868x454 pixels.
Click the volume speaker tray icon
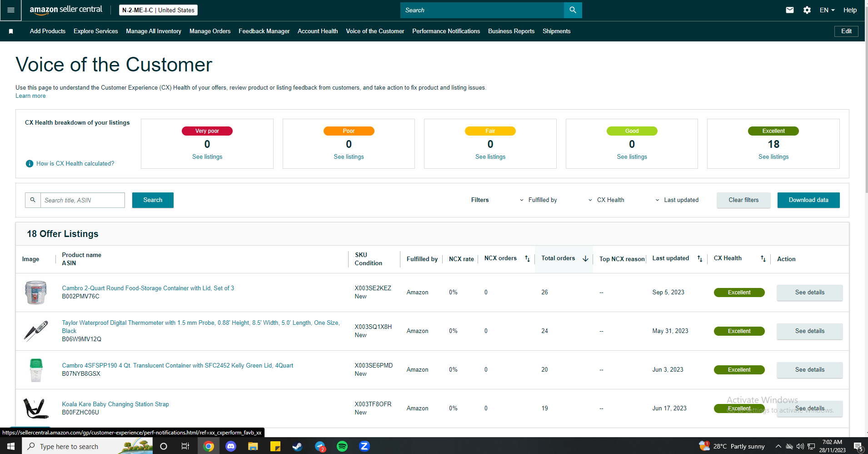(x=800, y=446)
